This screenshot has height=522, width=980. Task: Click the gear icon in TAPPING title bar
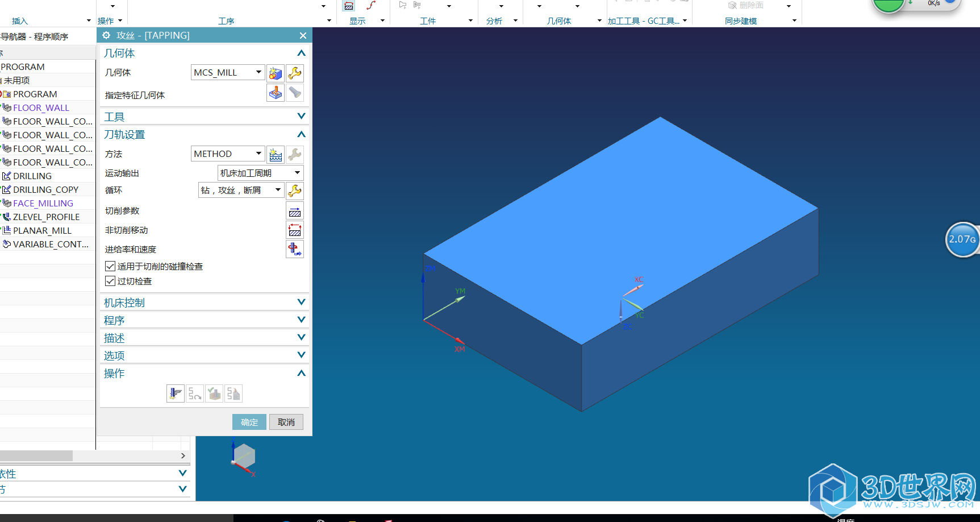[x=106, y=35]
